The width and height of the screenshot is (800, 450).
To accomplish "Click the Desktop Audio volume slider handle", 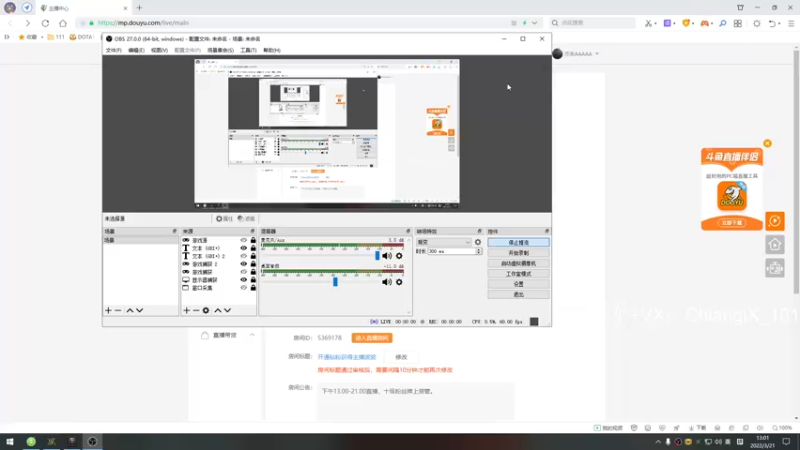I will 335,282.
